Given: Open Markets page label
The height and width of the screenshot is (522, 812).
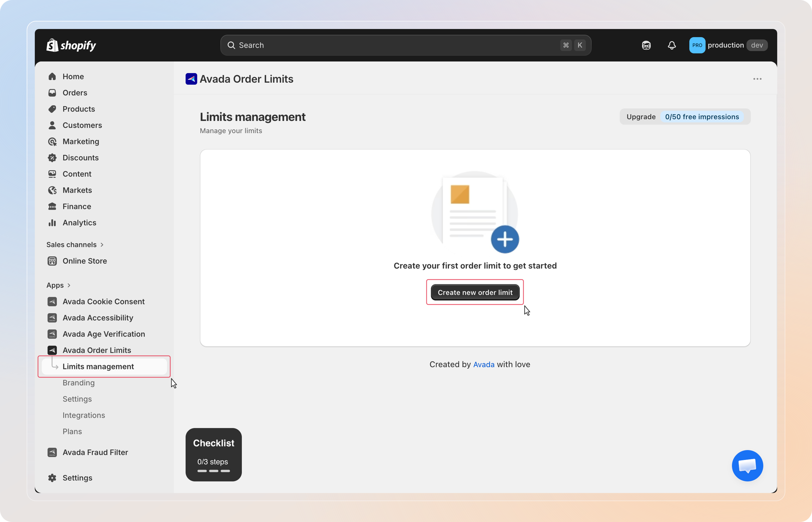Looking at the screenshot, I should pos(77,190).
